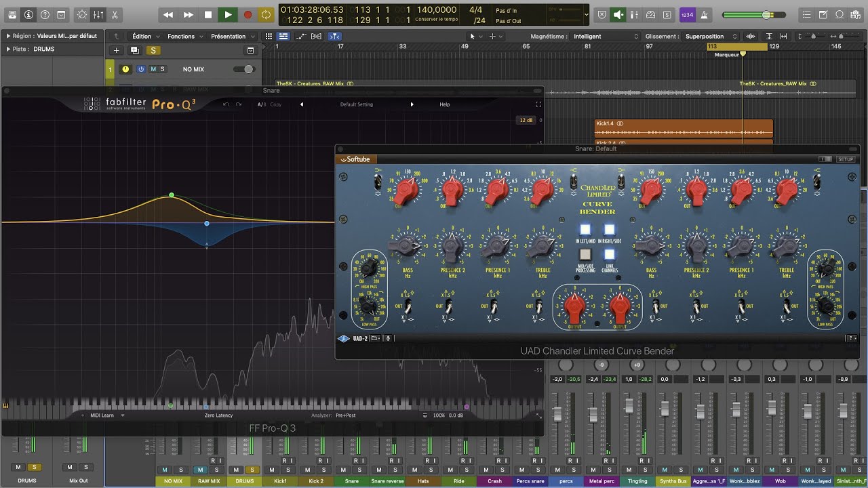Go to next preset arrow in Pro-Q 3
Screen dimensions: 868x488
(412, 104)
